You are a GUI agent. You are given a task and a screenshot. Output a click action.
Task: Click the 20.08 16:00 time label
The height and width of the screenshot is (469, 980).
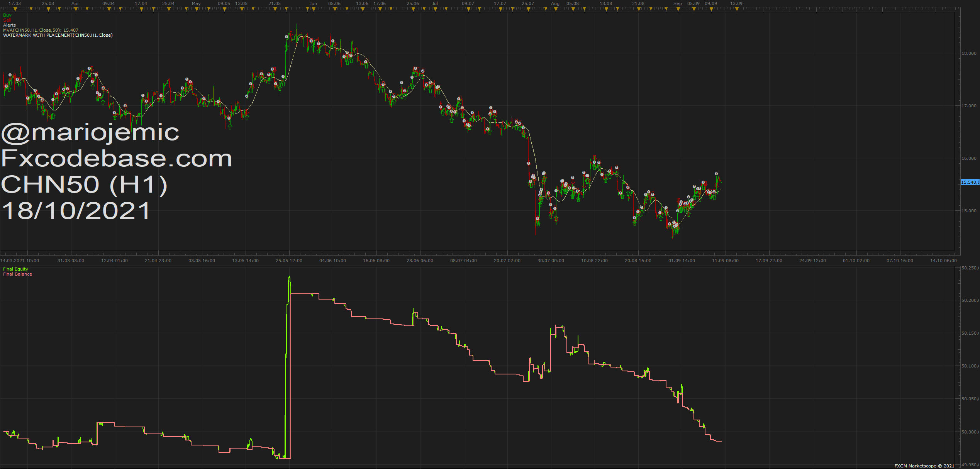pyautogui.click(x=638, y=261)
